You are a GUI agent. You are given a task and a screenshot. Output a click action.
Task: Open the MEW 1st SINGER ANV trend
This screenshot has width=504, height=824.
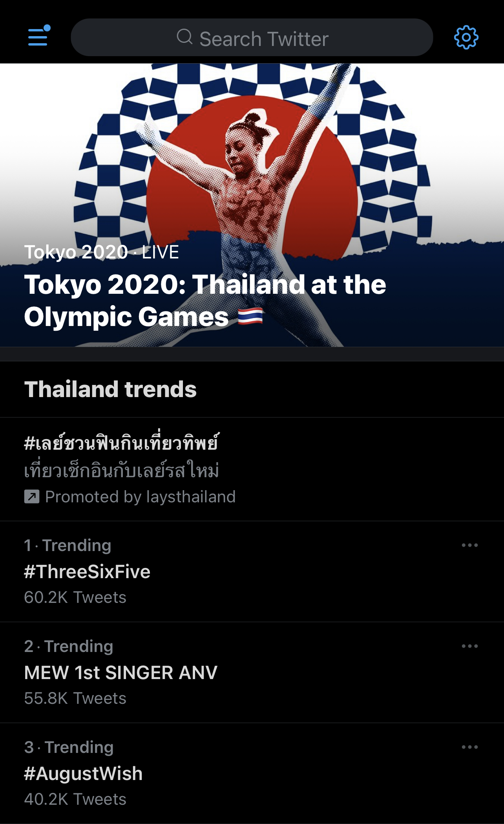click(x=121, y=672)
